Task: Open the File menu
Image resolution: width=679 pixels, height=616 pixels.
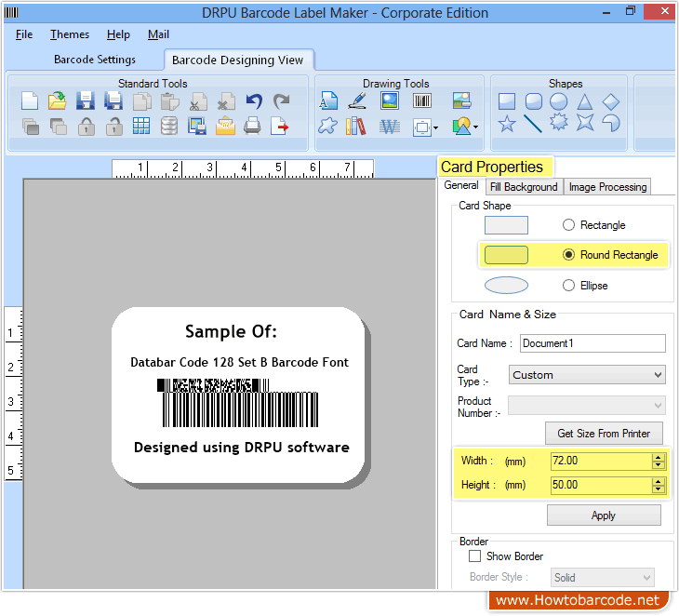Action: point(24,34)
